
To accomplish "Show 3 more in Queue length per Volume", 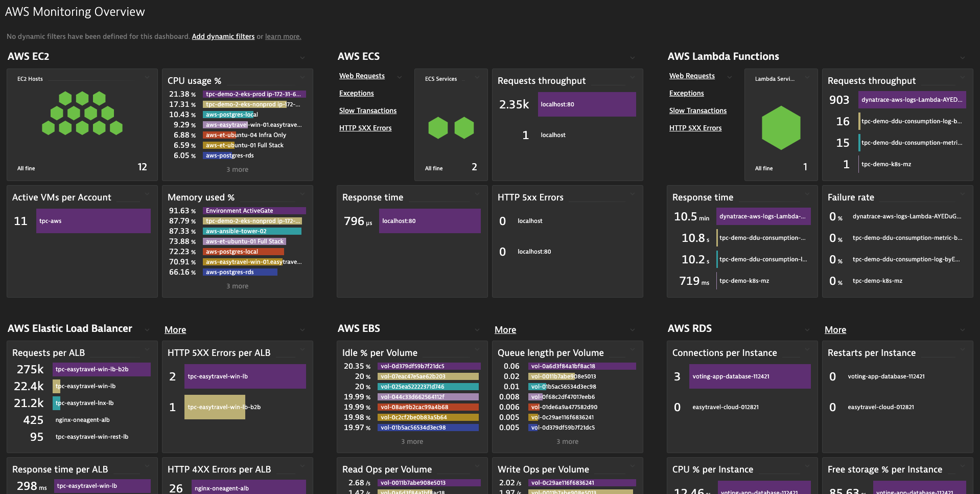I will (567, 441).
